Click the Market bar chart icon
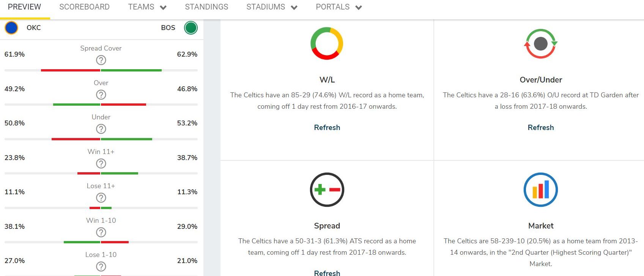Viewport: 644px width, 276px height. pos(540,190)
